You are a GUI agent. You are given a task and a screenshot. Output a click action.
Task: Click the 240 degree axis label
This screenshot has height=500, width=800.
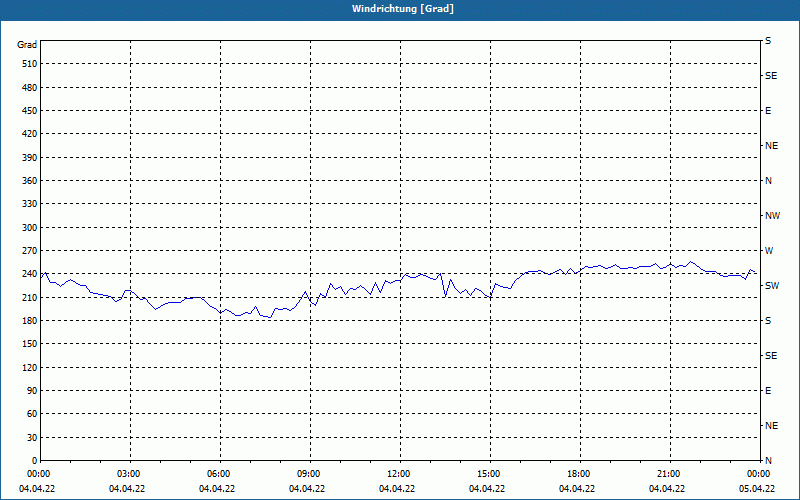point(30,274)
